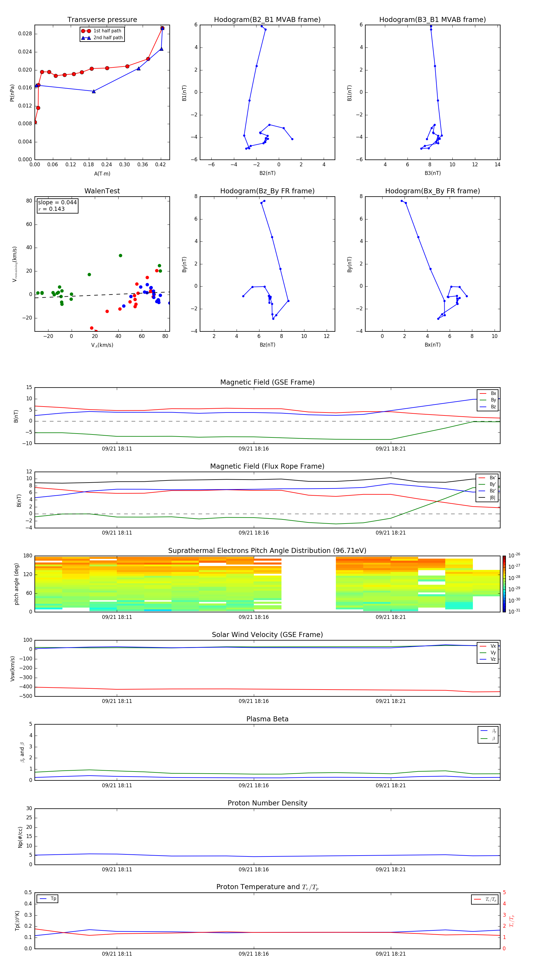This screenshot has width=535, height=980.
Task: Click the 'Proton Temperature and Te/Tp' title
Action: pos(267,887)
